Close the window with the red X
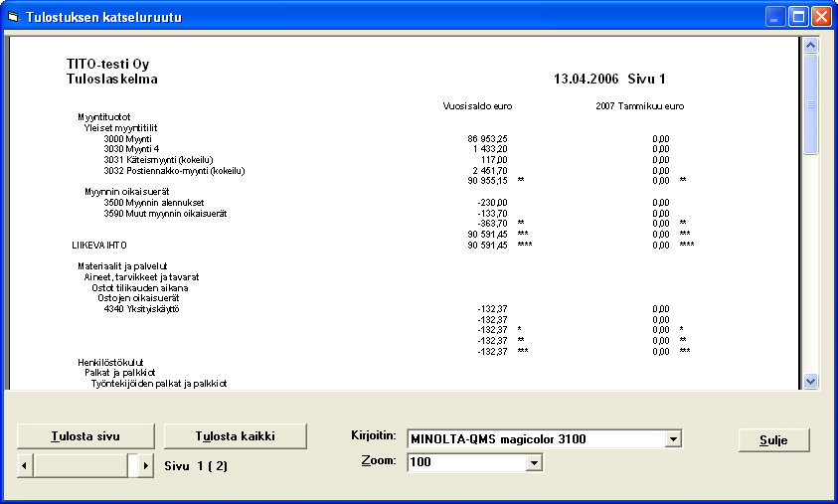838x504 pixels. coord(821,17)
